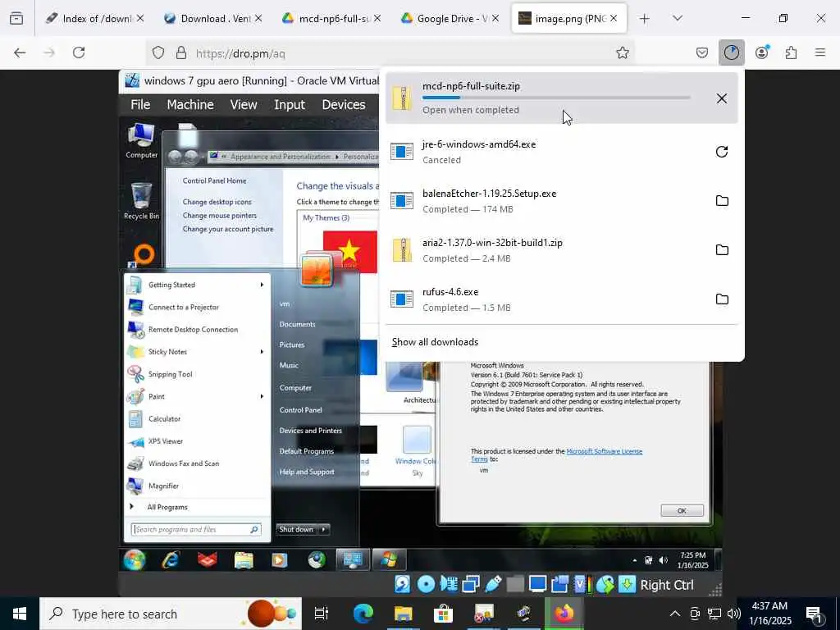Reload the current page
This screenshot has height=630, width=840.
pos(79,52)
